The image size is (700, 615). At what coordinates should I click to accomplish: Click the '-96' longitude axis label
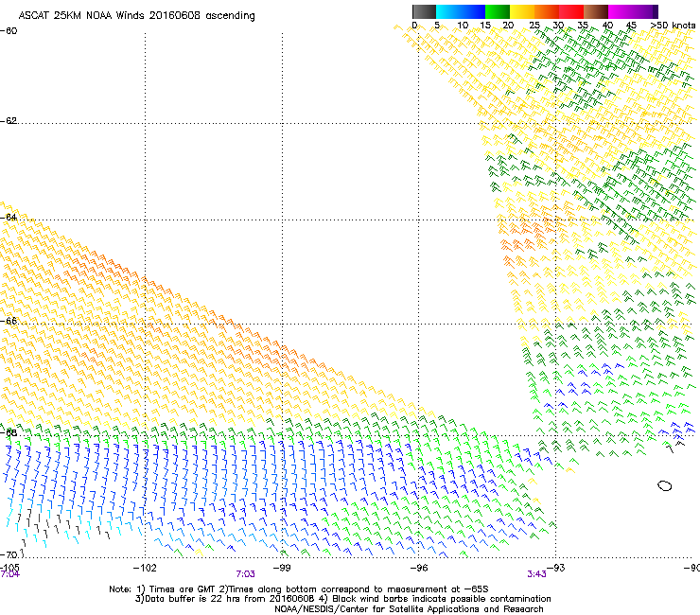point(419,568)
